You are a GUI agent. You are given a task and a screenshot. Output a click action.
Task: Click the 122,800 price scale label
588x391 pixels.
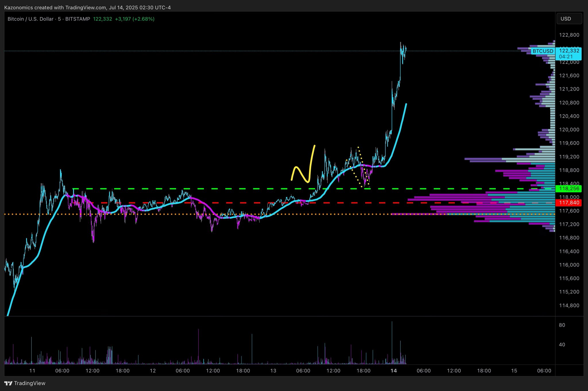click(x=569, y=35)
